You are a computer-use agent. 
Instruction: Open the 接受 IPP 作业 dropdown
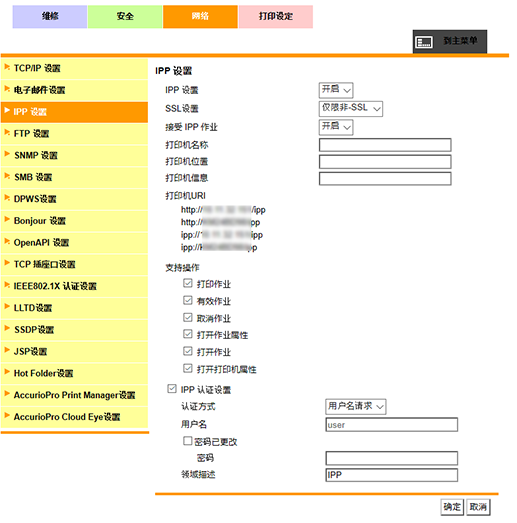336,127
